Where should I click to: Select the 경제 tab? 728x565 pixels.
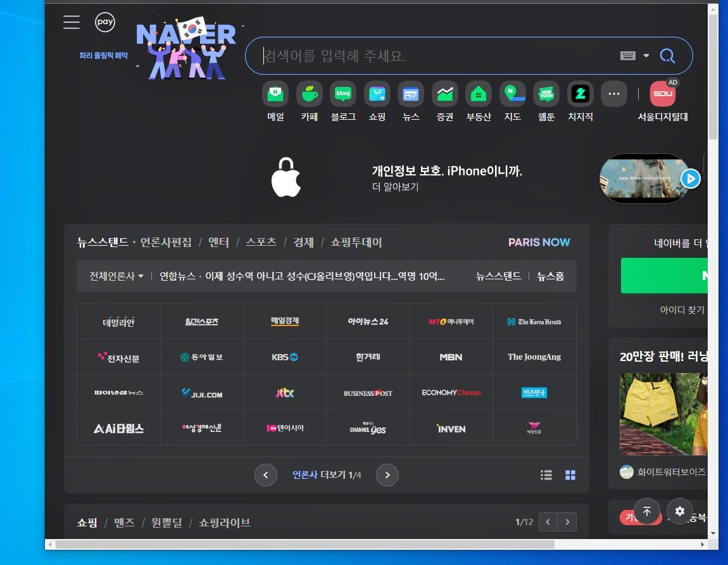coord(304,242)
